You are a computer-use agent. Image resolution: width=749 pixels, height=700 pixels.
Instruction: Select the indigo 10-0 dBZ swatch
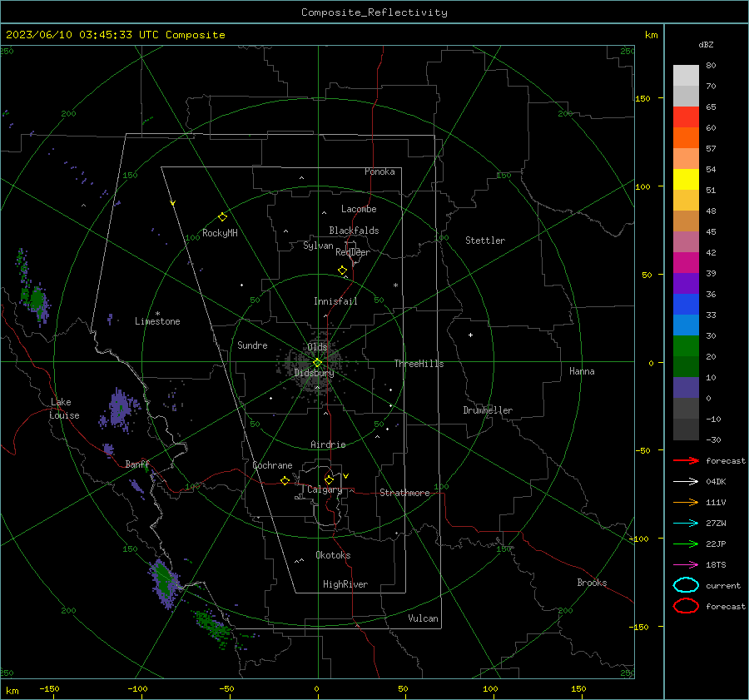[686, 387]
